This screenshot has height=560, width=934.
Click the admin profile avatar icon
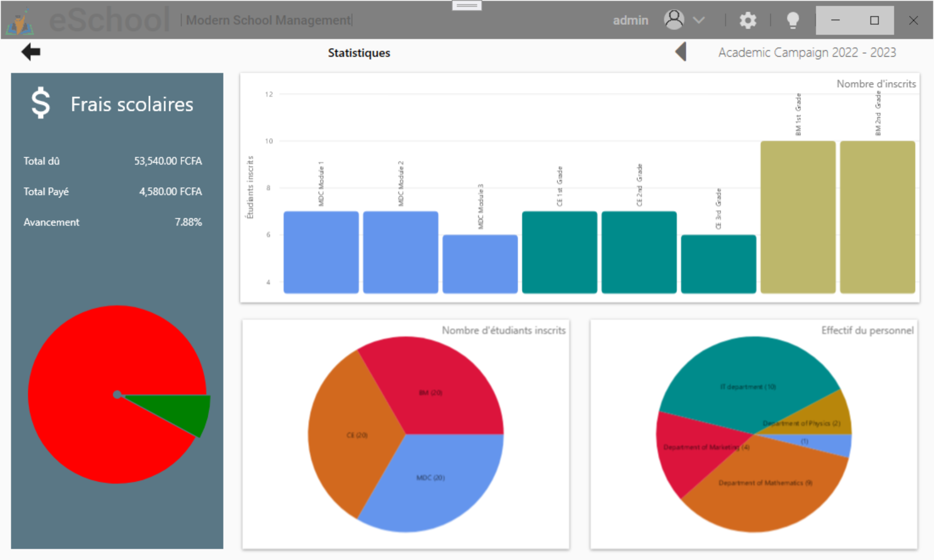pyautogui.click(x=674, y=19)
